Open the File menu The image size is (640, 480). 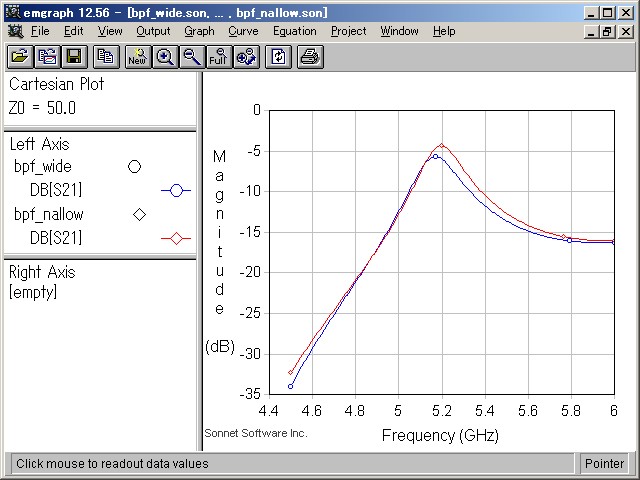coord(40,31)
